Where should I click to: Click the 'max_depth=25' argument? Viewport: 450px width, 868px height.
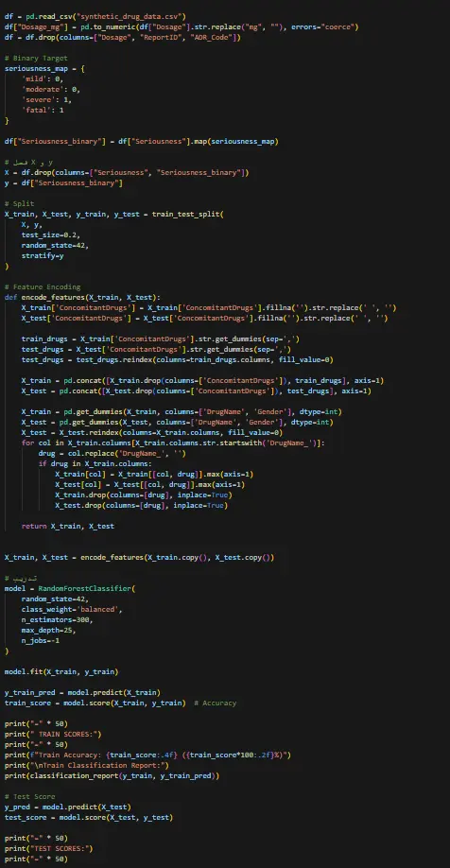click(x=49, y=630)
